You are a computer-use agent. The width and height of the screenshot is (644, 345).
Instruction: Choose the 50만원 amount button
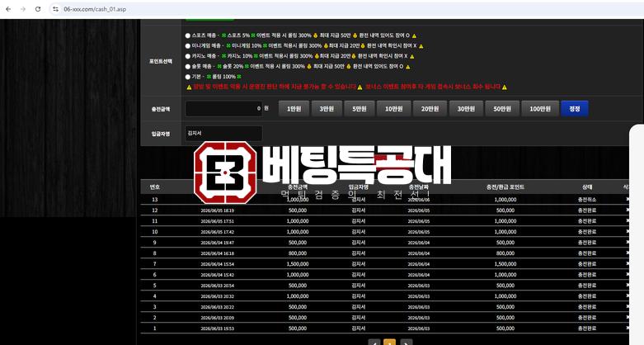click(502, 109)
